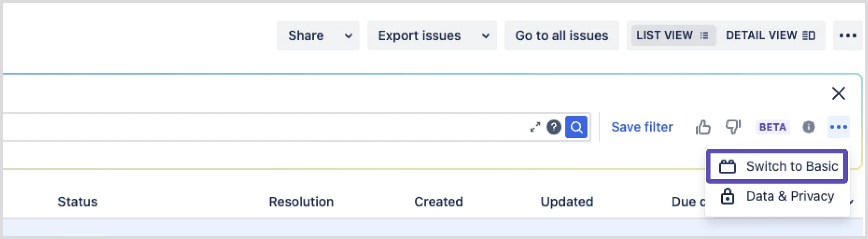Give thumbs down feedback
Image resolution: width=868 pixels, height=239 pixels.
click(x=733, y=127)
